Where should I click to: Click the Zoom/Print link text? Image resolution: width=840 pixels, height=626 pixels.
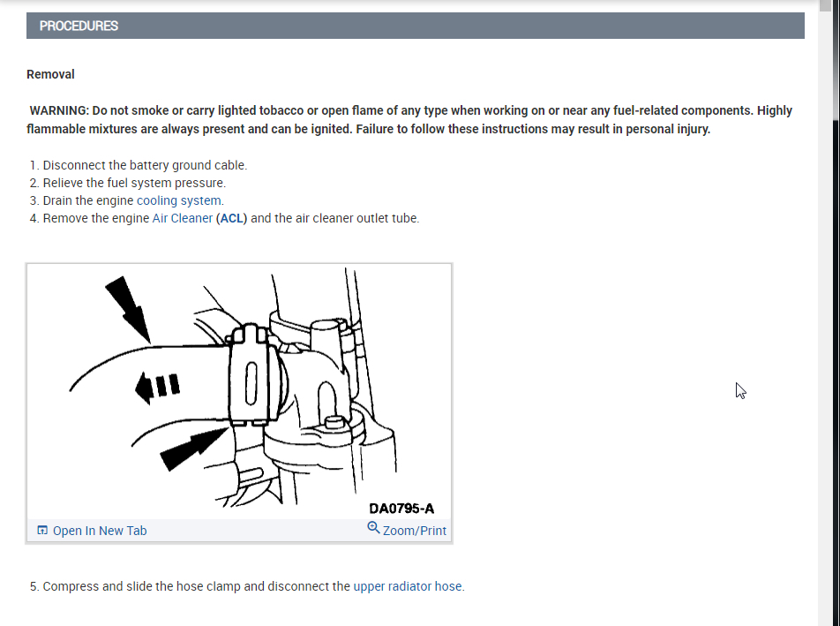click(414, 531)
